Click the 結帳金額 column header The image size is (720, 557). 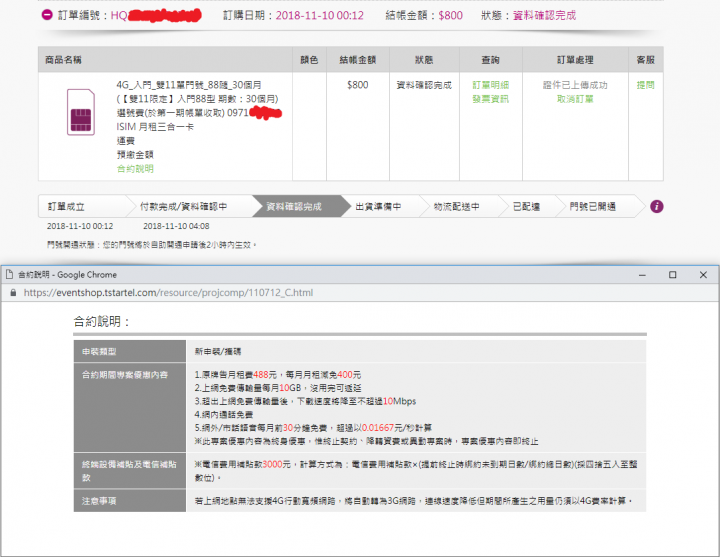pos(358,60)
